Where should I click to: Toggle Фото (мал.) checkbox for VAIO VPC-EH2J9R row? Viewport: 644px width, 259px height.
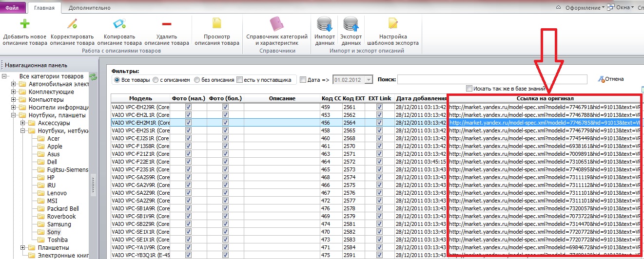188,107
